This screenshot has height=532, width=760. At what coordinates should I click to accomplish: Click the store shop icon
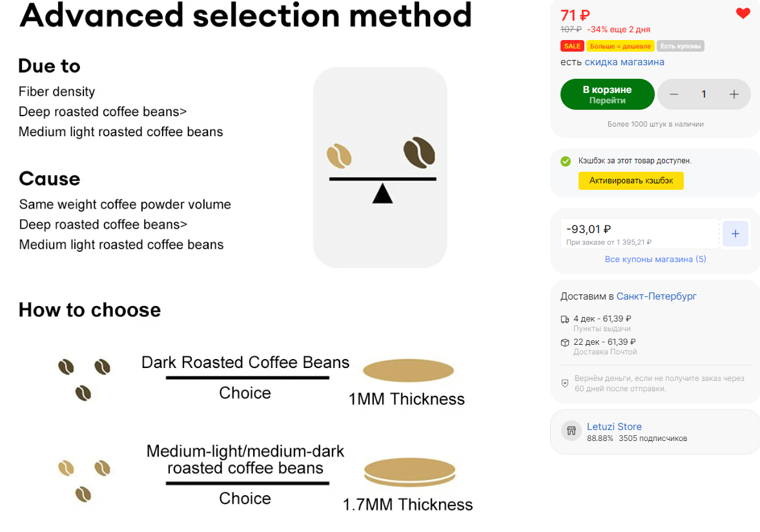coord(571,430)
